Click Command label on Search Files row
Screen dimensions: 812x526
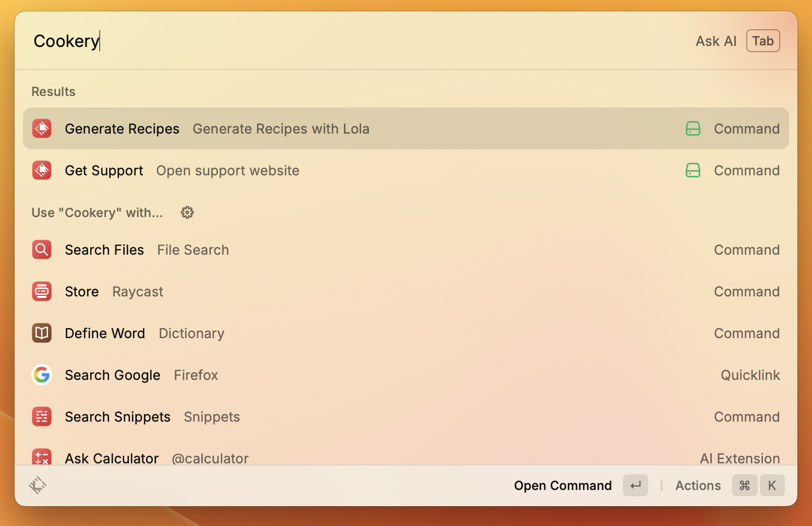pyautogui.click(x=747, y=249)
